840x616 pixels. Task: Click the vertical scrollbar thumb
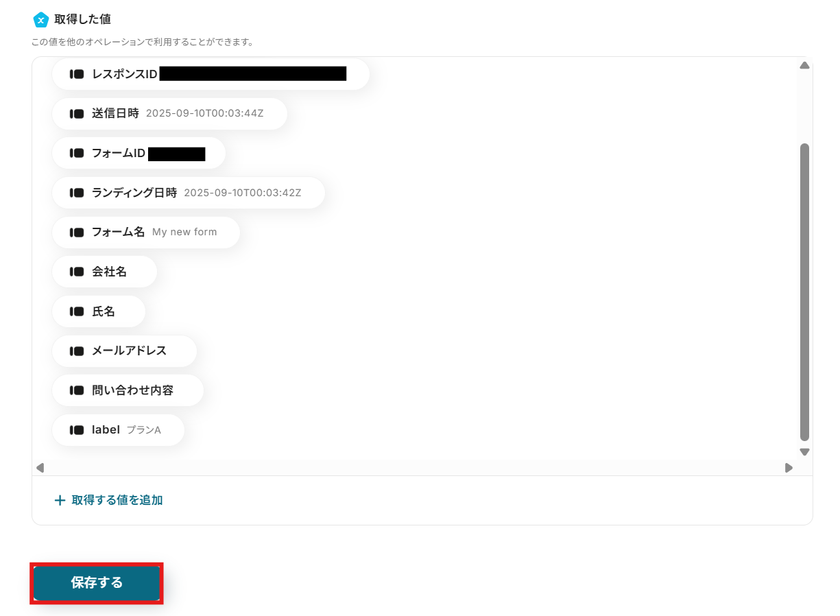tap(805, 292)
